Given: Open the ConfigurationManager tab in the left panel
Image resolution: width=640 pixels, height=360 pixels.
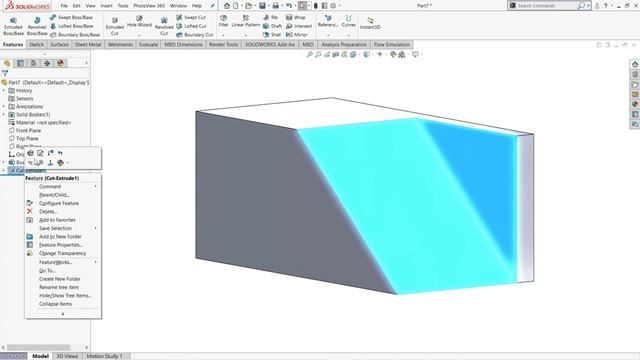Looking at the screenshot, I should pos(33,63).
